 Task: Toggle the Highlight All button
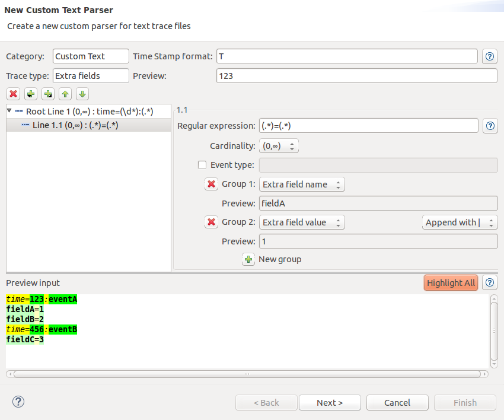coord(451,282)
